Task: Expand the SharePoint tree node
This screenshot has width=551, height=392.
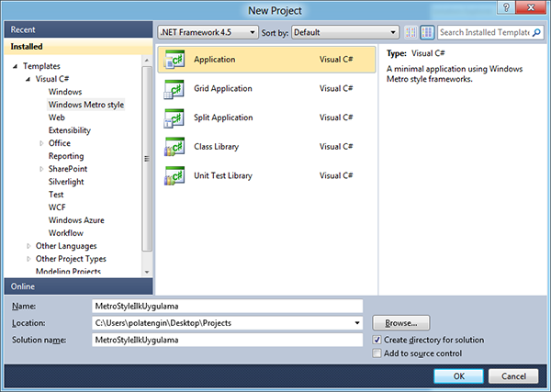Action: pyautogui.click(x=41, y=169)
